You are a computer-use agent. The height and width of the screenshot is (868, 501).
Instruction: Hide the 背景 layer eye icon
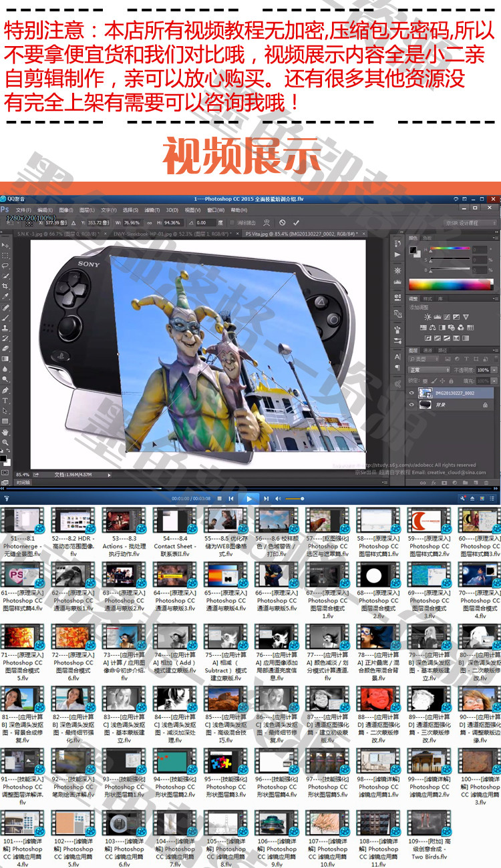click(x=411, y=405)
